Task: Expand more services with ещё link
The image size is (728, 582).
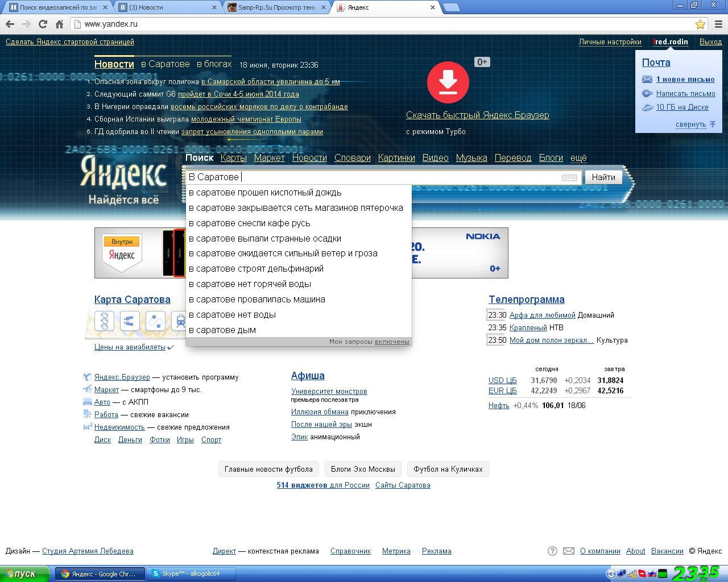Action: tap(578, 158)
